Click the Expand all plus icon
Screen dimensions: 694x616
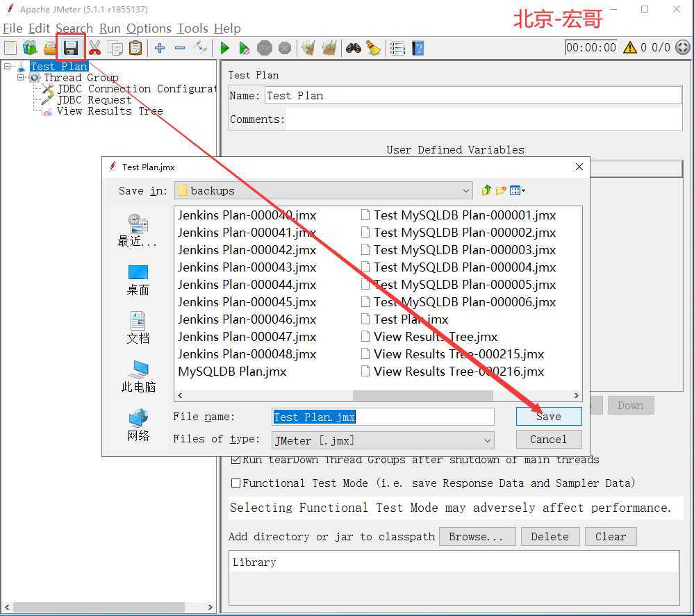click(160, 48)
